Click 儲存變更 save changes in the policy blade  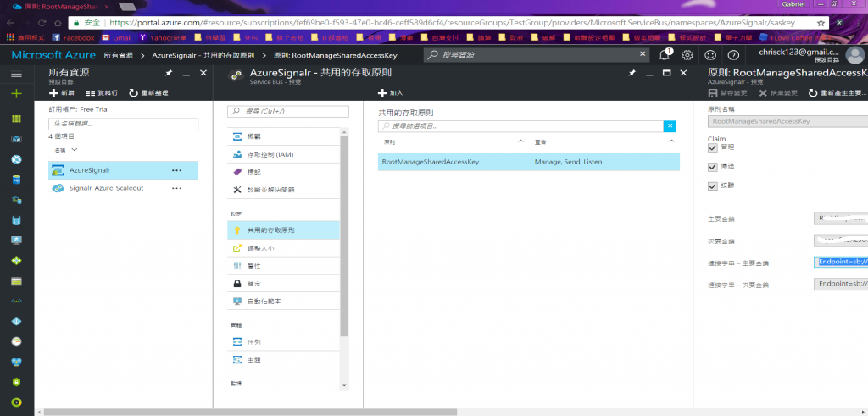click(x=728, y=93)
